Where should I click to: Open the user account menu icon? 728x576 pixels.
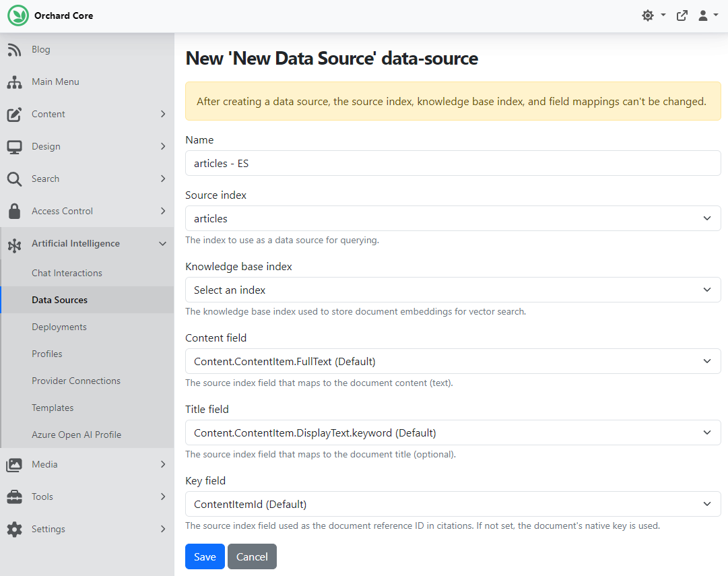703,15
